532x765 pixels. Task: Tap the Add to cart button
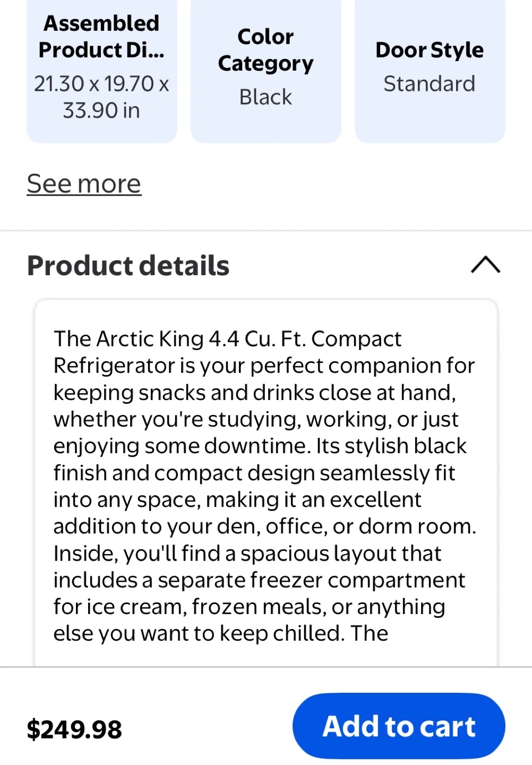point(399,726)
